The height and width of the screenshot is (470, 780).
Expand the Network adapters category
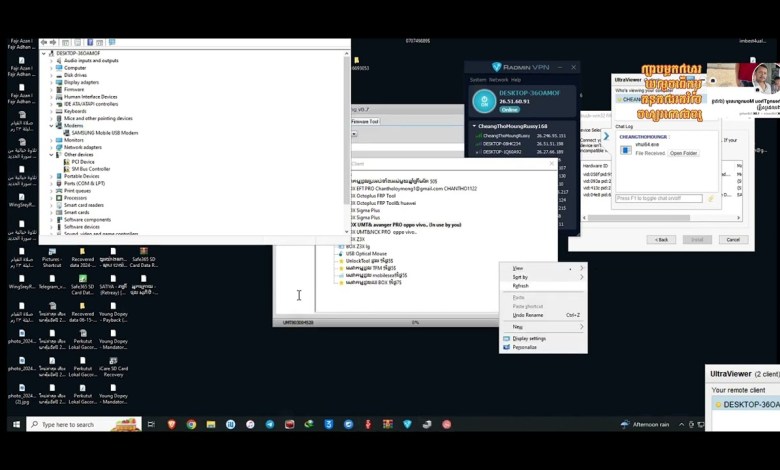pyautogui.click(x=51, y=147)
